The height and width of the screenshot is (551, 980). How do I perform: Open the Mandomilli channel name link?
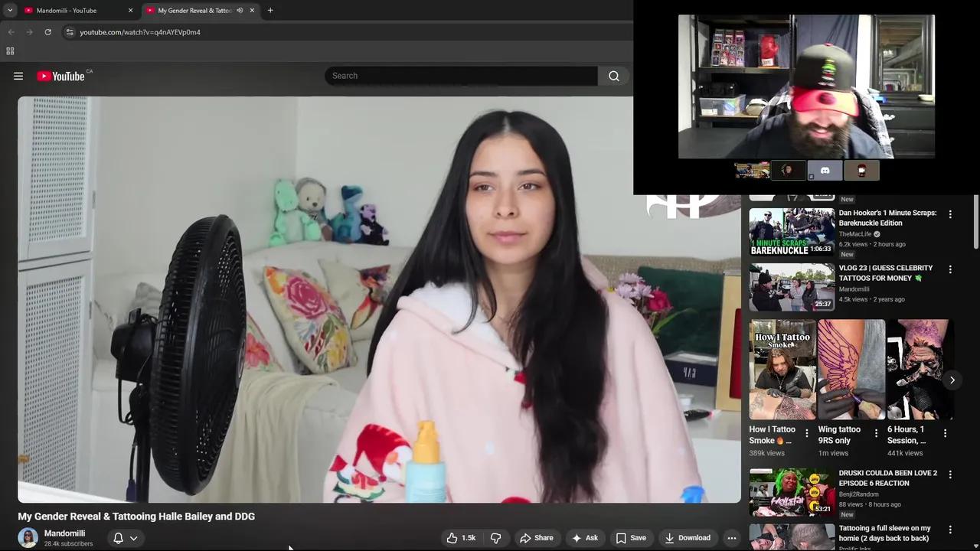coord(64,533)
